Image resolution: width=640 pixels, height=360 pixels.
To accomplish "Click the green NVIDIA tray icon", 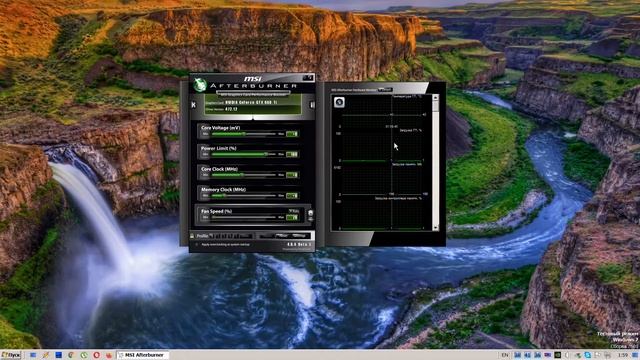I will 558,355.
